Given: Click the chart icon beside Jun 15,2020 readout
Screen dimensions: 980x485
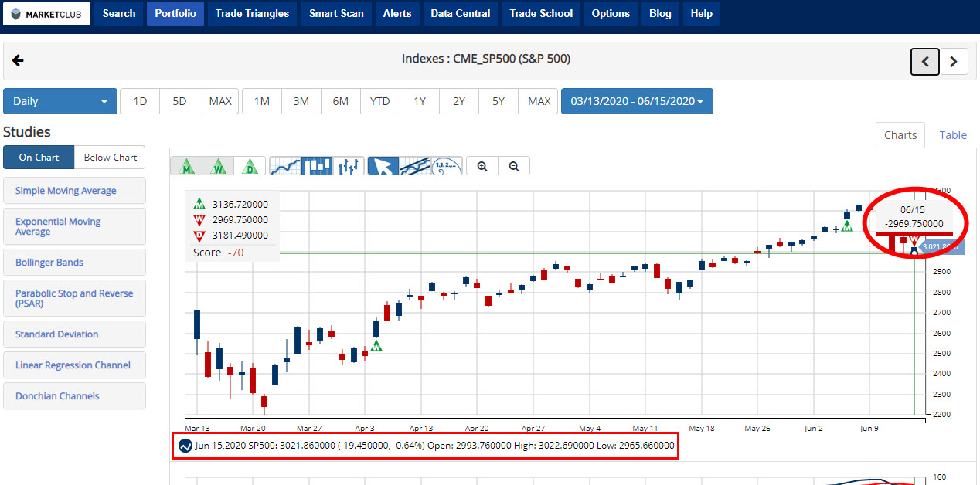Looking at the screenshot, I should click(185, 446).
